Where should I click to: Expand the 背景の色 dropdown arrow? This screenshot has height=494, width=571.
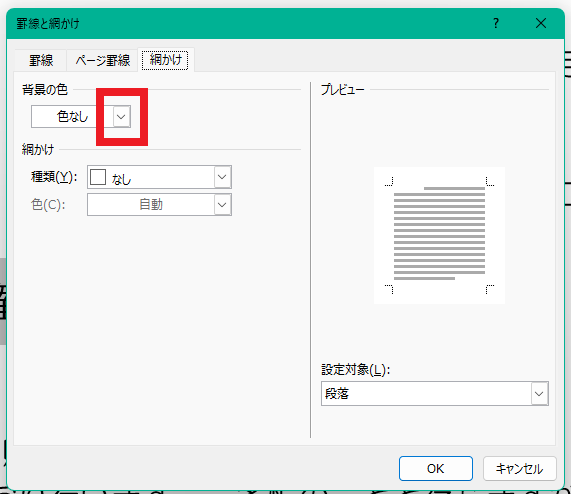click(121, 117)
